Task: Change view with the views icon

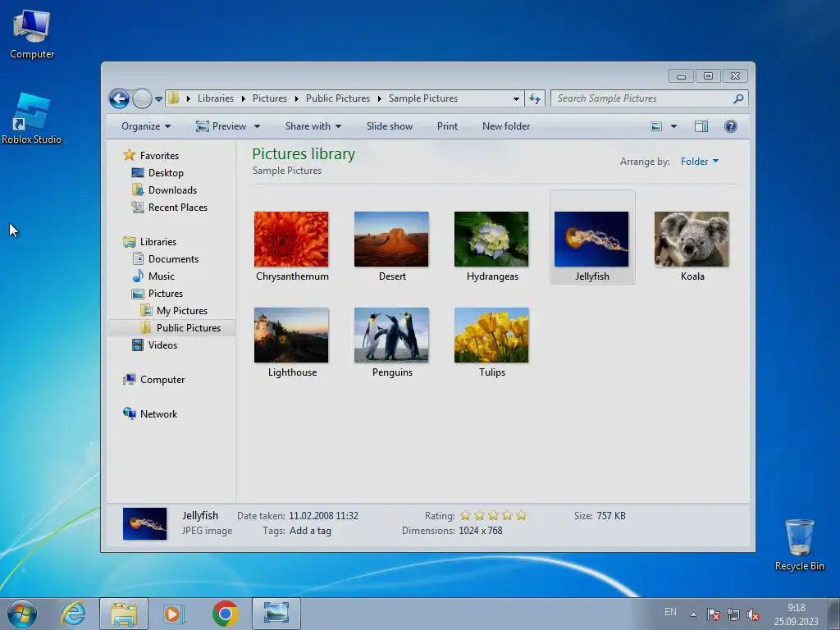Action: [x=656, y=126]
